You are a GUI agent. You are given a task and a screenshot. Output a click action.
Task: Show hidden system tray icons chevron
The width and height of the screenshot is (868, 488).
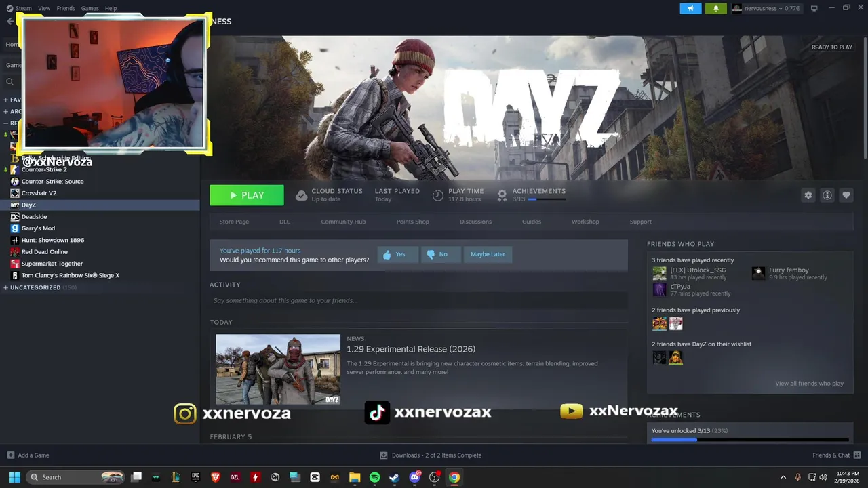783,477
